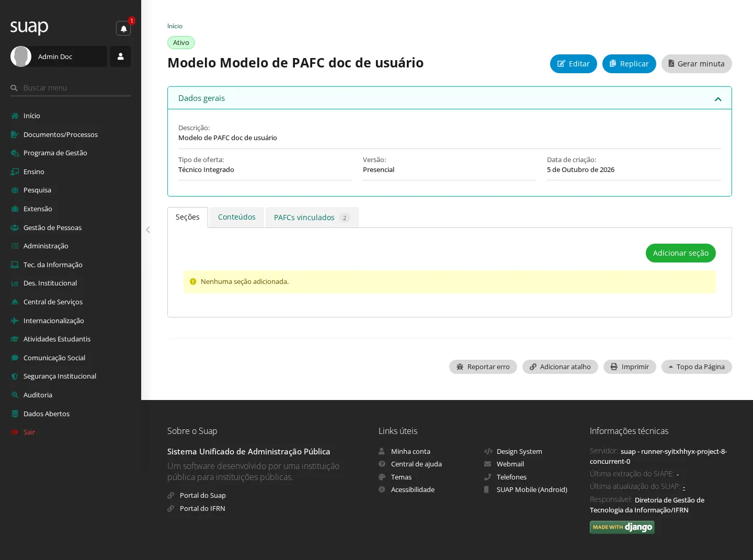Click the Tec. da Informação laptop icon
This screenshot has height=560, width=753.
[15, 265]
